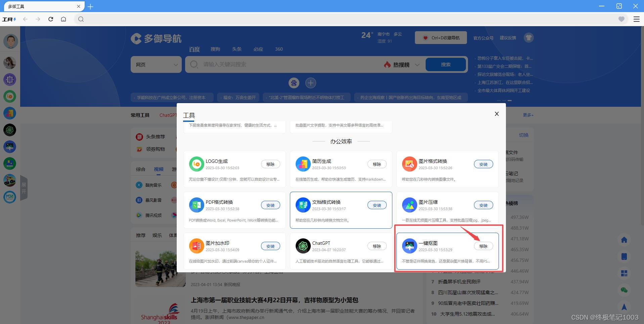
Task: Click the address bar search icon
Action: tap(81, 19)
